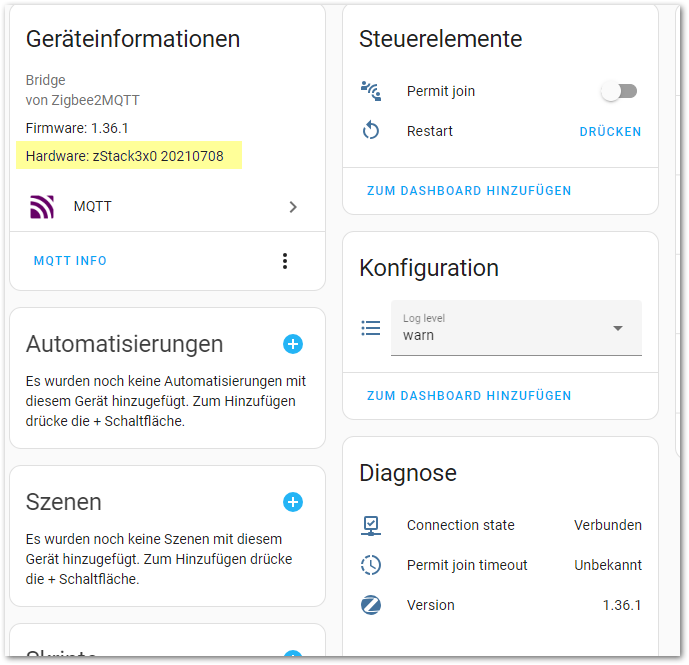This screenshot has width=689, height=665.
Task: Click the Restart circular arrow icon
Action: (x=371, y=131)
